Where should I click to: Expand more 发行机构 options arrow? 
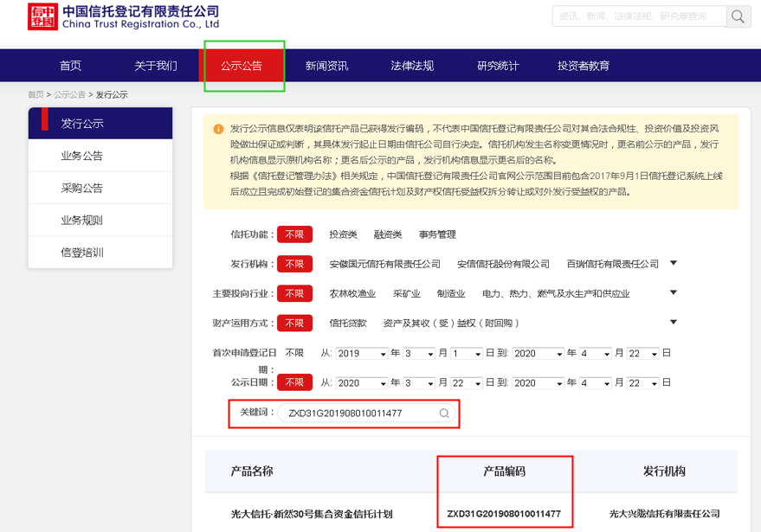[x=674, y=263]
